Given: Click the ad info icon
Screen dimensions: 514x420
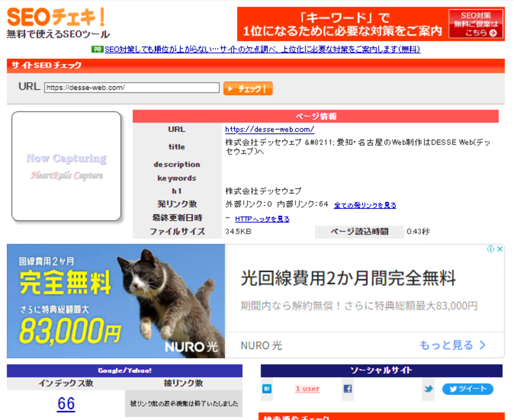Looking at the screenshot, I should [490, 249].
